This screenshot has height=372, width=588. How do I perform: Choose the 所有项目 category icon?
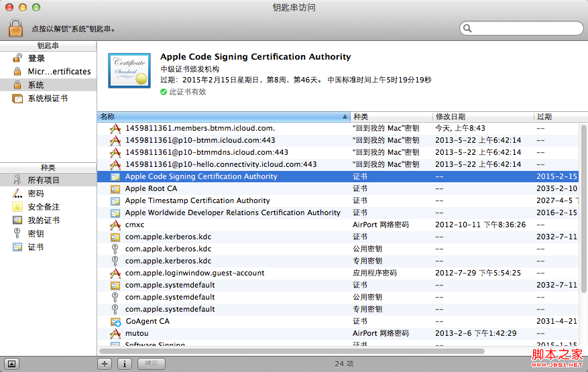(17, 180)
